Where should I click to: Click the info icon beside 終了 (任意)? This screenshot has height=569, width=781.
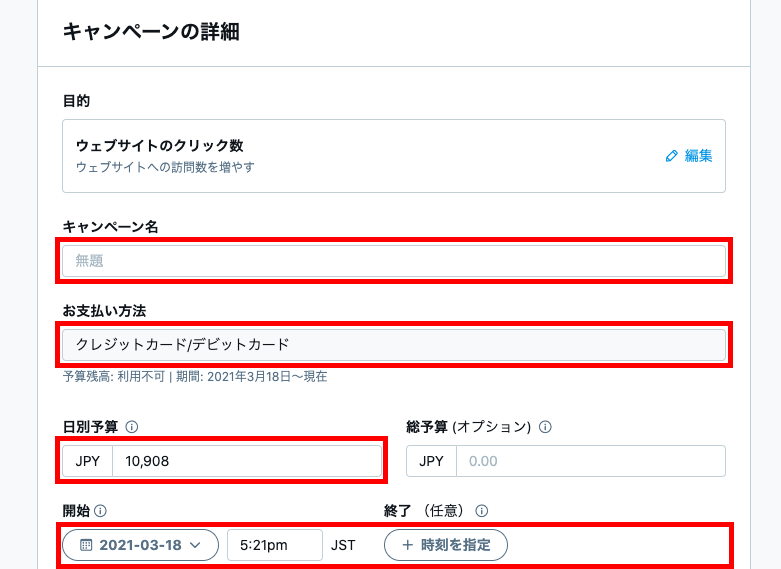pos(481,511)
